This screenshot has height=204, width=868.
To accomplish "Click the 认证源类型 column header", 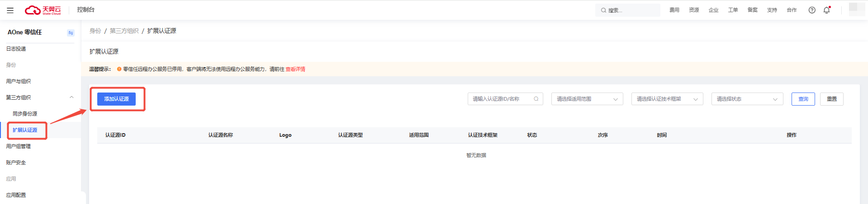I will [351, 135].
